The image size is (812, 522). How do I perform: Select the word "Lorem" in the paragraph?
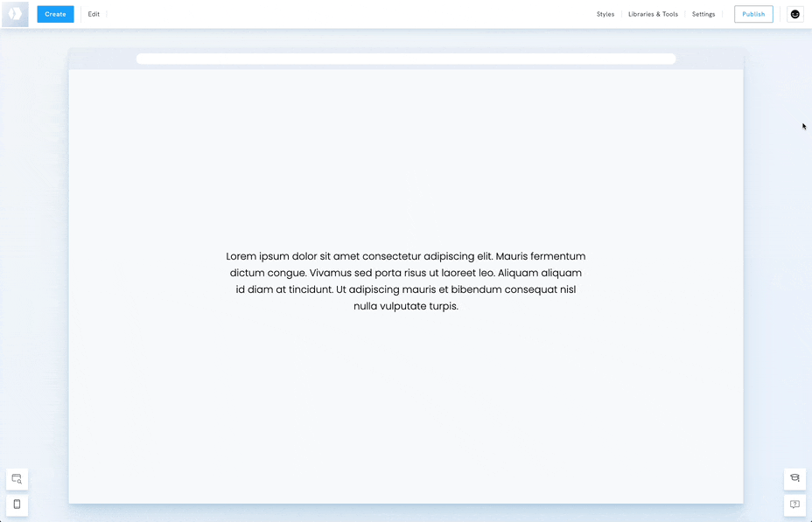241,256
